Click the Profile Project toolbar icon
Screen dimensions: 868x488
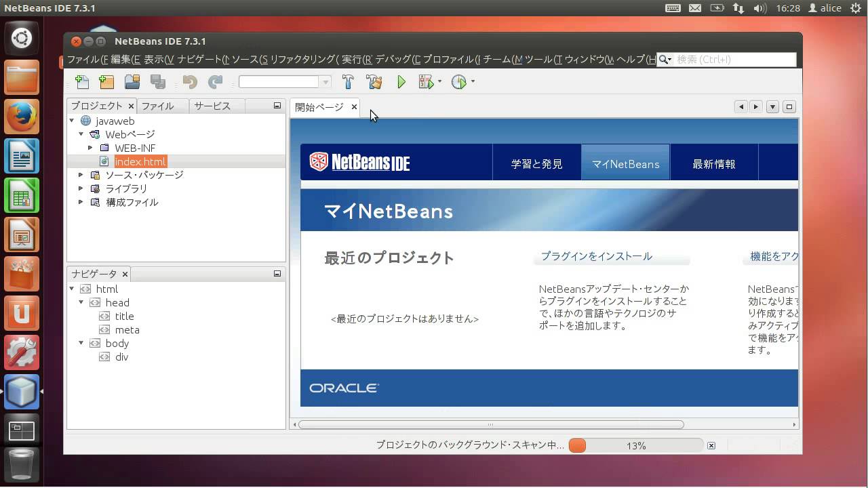point(459,82)
